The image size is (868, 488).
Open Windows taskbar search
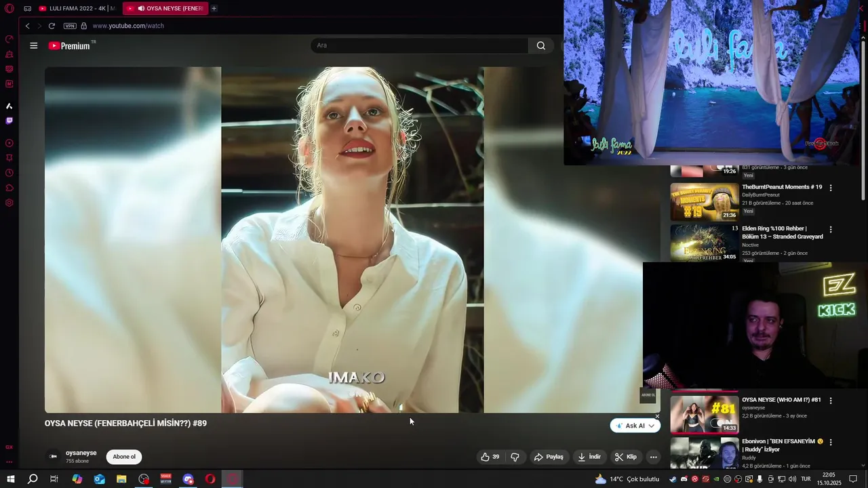[33, 479]
